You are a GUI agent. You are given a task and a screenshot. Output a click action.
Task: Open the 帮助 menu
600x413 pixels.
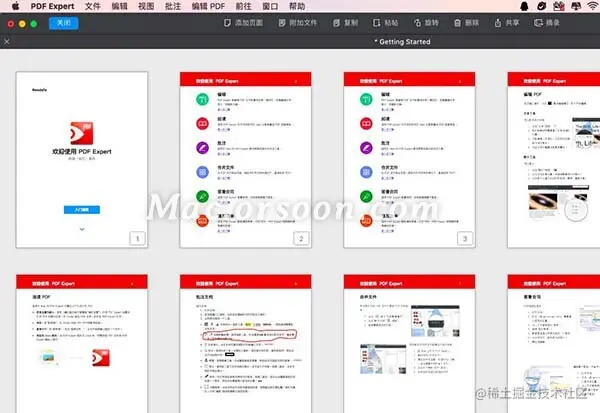(x=297, y=6)
